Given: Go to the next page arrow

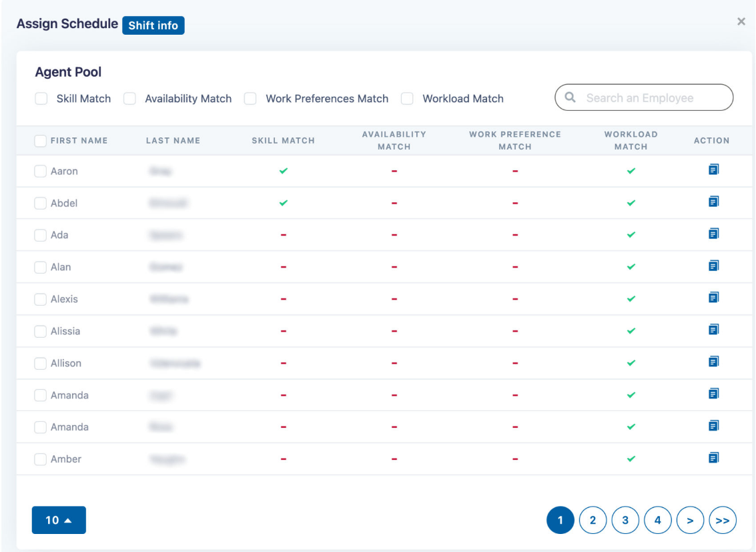Looking at the screenshot, I should (x=690, y=521).
